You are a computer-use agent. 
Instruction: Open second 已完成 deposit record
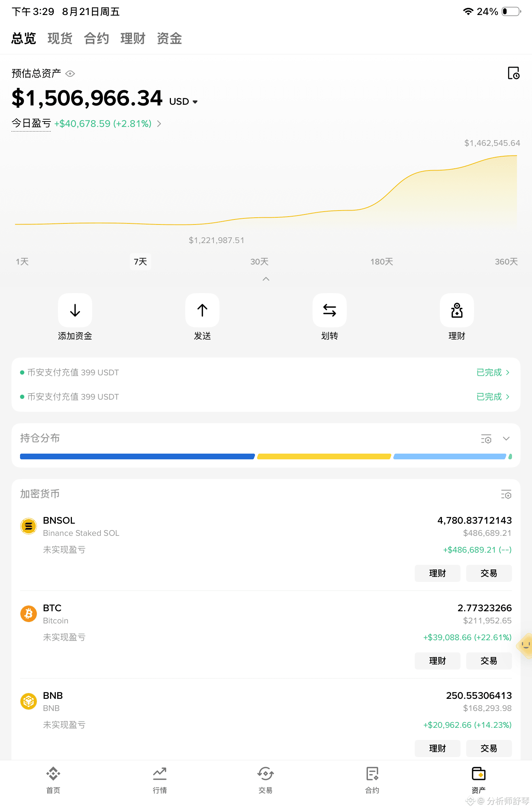point(493,397)
